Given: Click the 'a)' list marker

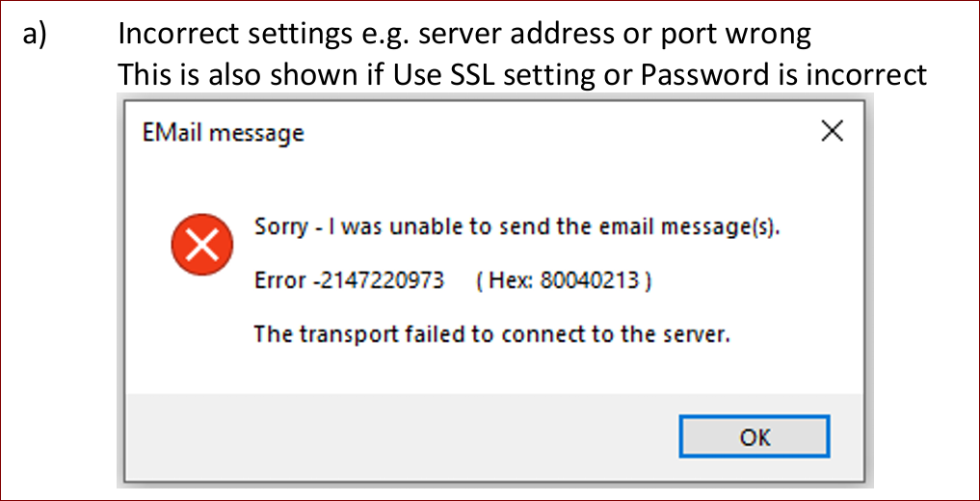Looking at the screenshot, I should point(35,35).
